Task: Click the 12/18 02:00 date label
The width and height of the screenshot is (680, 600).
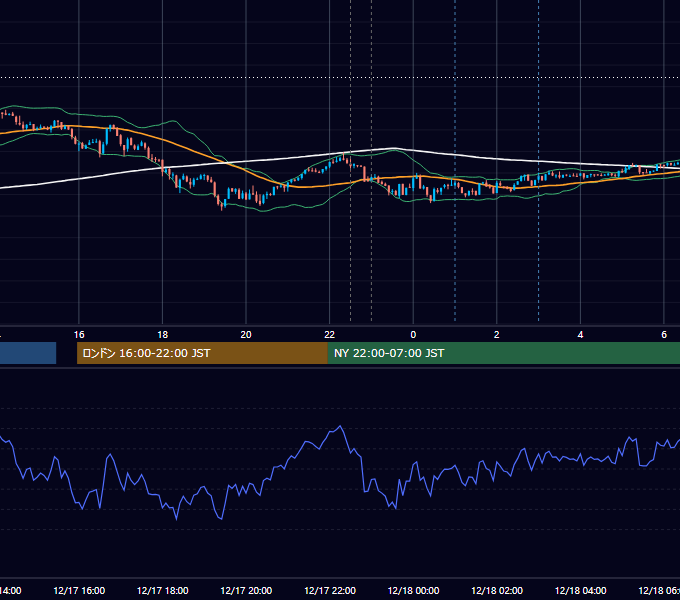Action: [x=497, y=591]
